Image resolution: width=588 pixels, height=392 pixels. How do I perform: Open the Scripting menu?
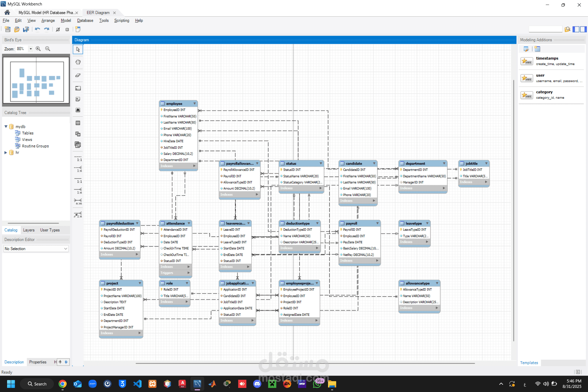point(122,20)
